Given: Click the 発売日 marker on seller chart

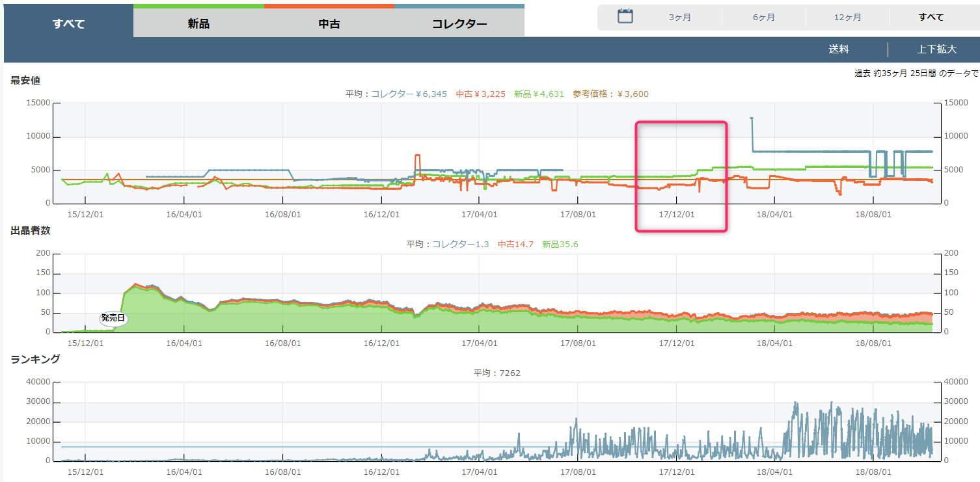Looking at the screenshot, I should tap(113, 319).
